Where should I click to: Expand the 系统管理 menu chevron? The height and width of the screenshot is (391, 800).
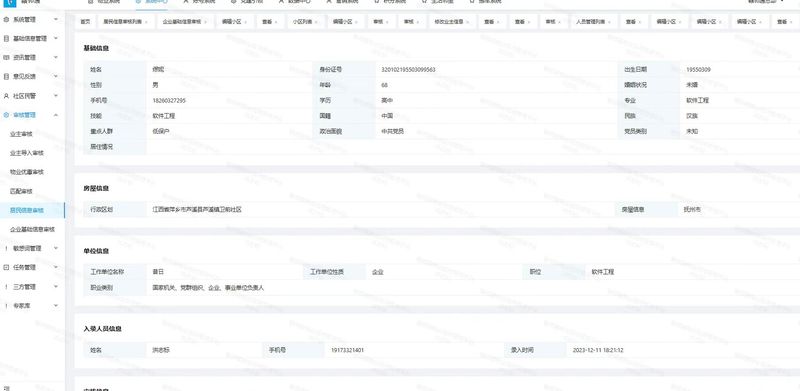(56, 19)
